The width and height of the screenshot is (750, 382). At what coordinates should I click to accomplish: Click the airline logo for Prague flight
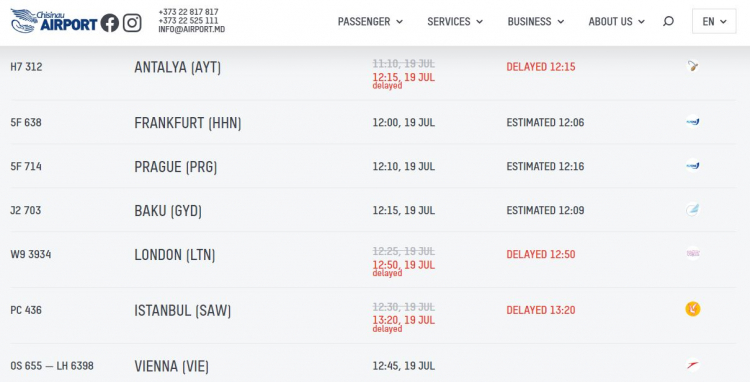coord(693,165)
